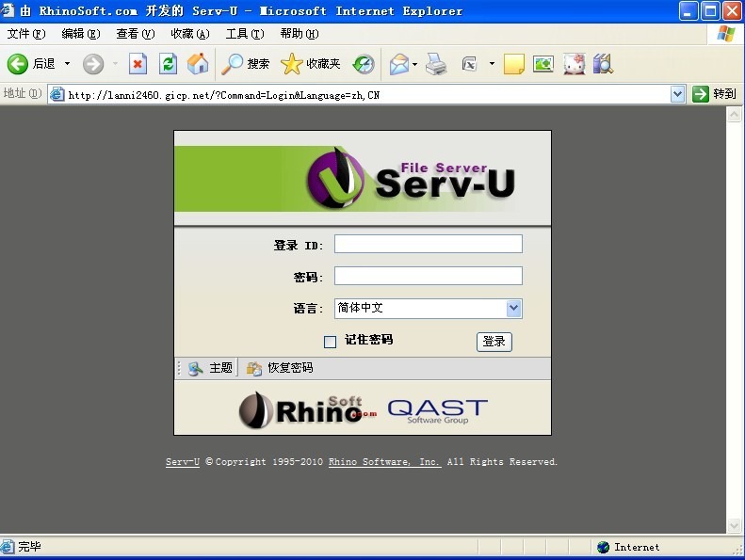Click the scrollbar down arrow
Image resolution: width=745 pixels, height=560 pixels.
(734, 525)
